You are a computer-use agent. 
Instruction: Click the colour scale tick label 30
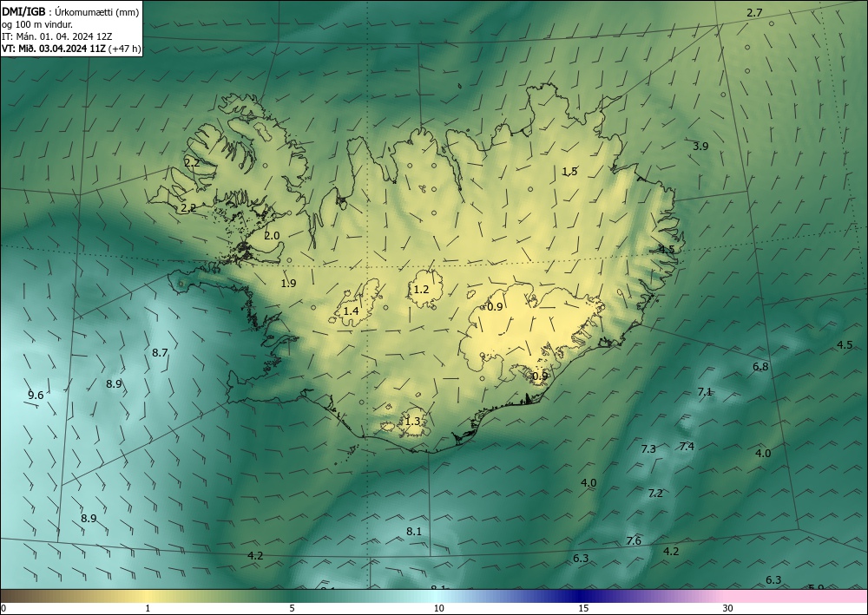728,608
